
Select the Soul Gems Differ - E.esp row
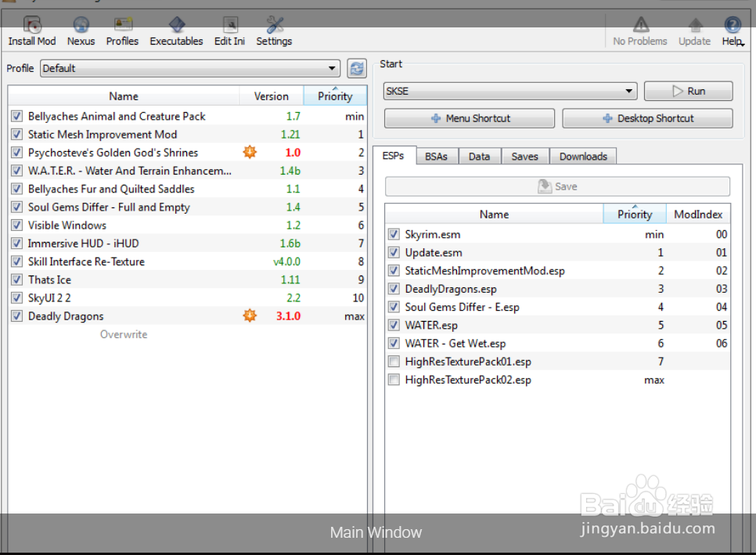(x=558, y=307)
